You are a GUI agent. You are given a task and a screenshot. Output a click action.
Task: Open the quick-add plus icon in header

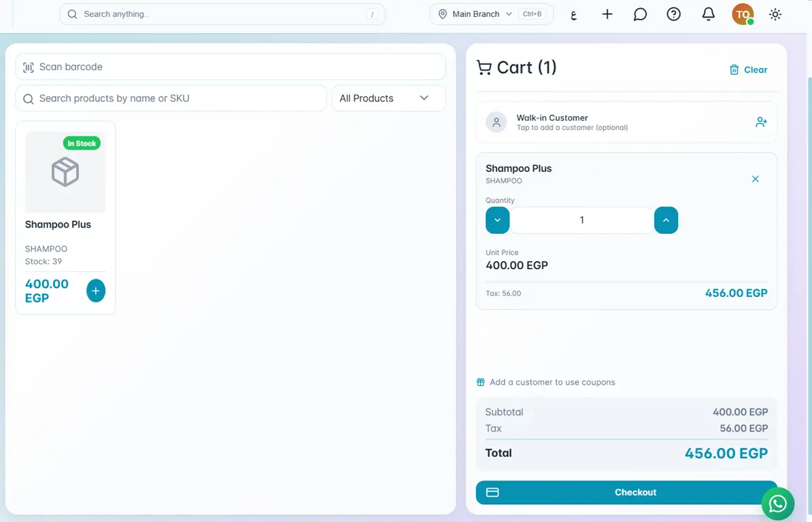(607, 14)
